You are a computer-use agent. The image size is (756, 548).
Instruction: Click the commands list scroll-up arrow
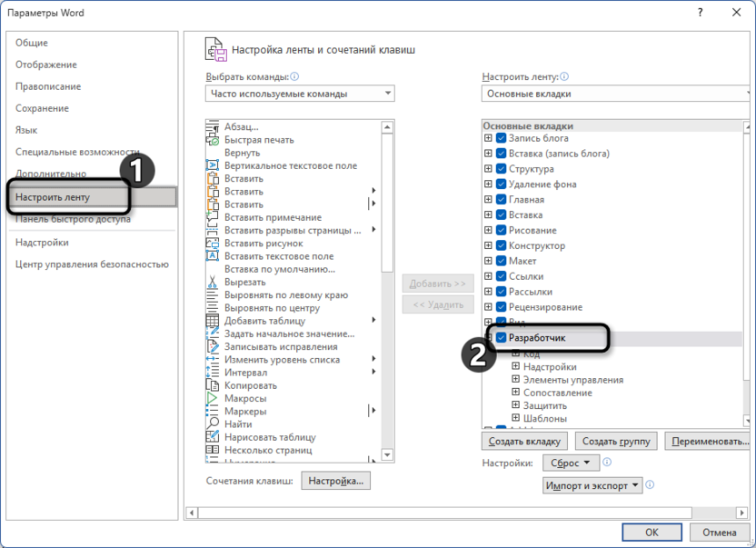pyautogui.click(x=387, y=127)
